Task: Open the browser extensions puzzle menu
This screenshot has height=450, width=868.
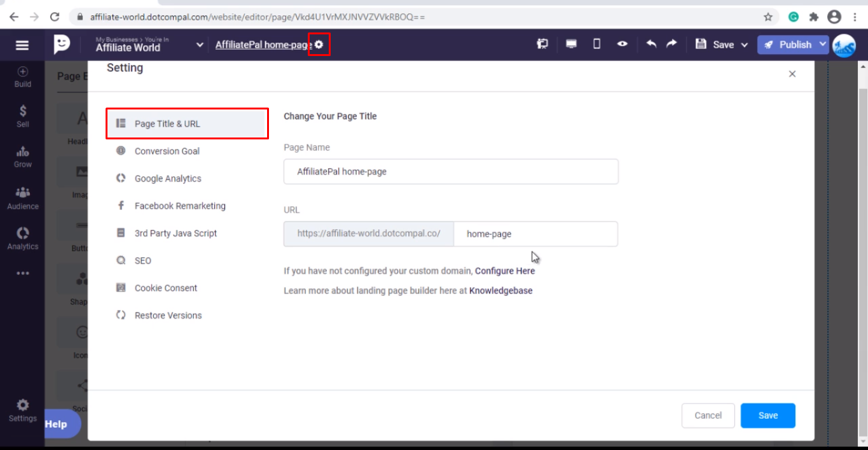Action: [813, 17]
